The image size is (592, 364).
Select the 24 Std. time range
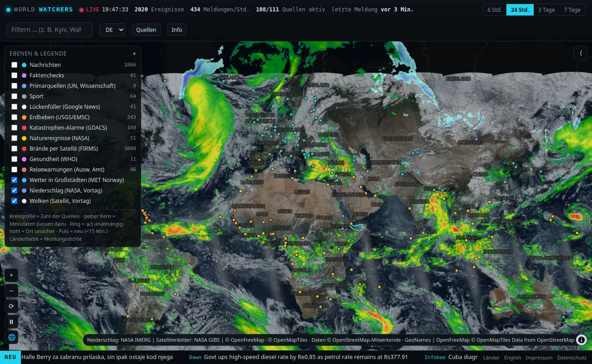520,10
